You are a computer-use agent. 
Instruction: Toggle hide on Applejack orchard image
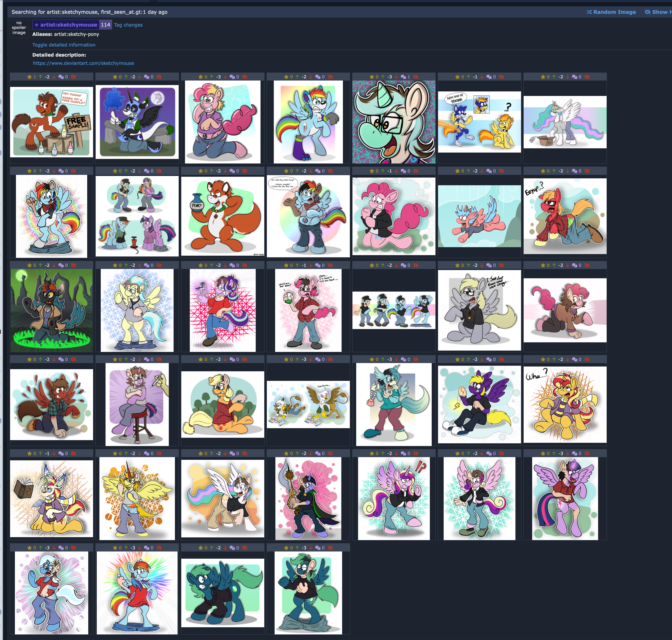(x=245, y=359)
